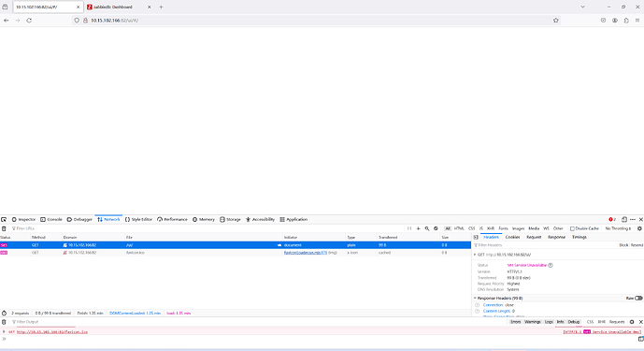The image size is (644, 351).
Task: Toggle responsive design mode icon
Action: click(624, 219)
